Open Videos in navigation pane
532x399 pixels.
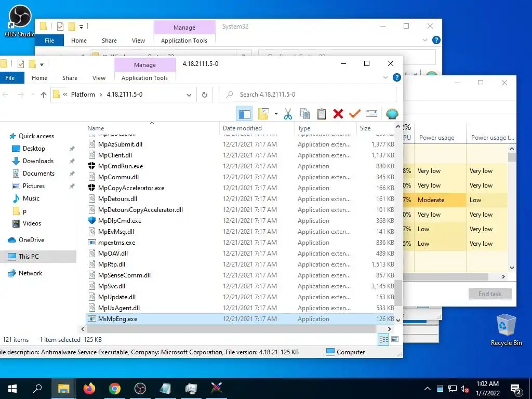pos(32,223)
